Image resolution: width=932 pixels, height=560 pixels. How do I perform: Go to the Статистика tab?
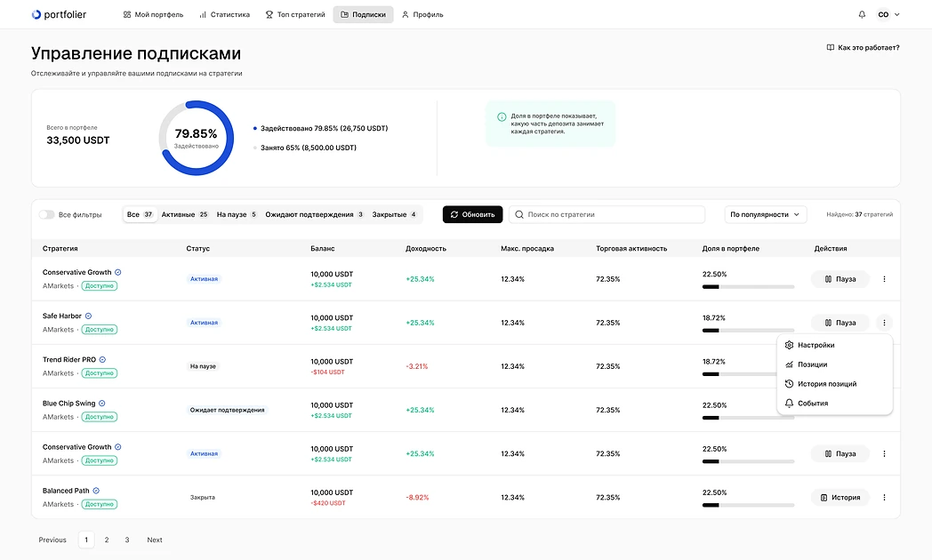tap(225, 14)
